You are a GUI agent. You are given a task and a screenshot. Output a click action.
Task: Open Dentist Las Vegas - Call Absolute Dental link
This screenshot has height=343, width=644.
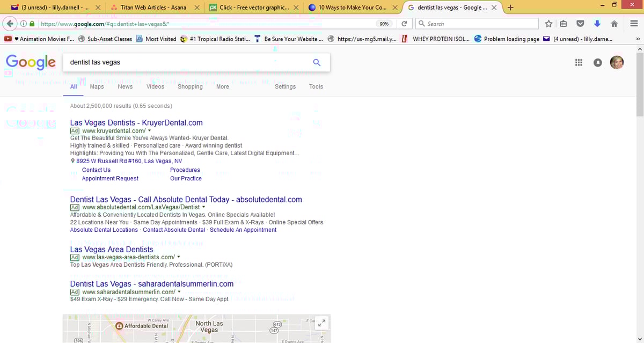[186, 199]
